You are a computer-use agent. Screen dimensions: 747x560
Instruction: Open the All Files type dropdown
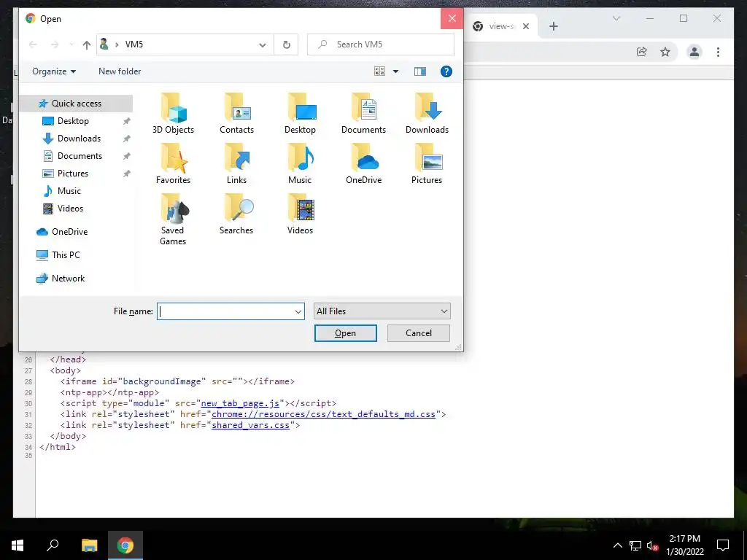coord(382,311)
